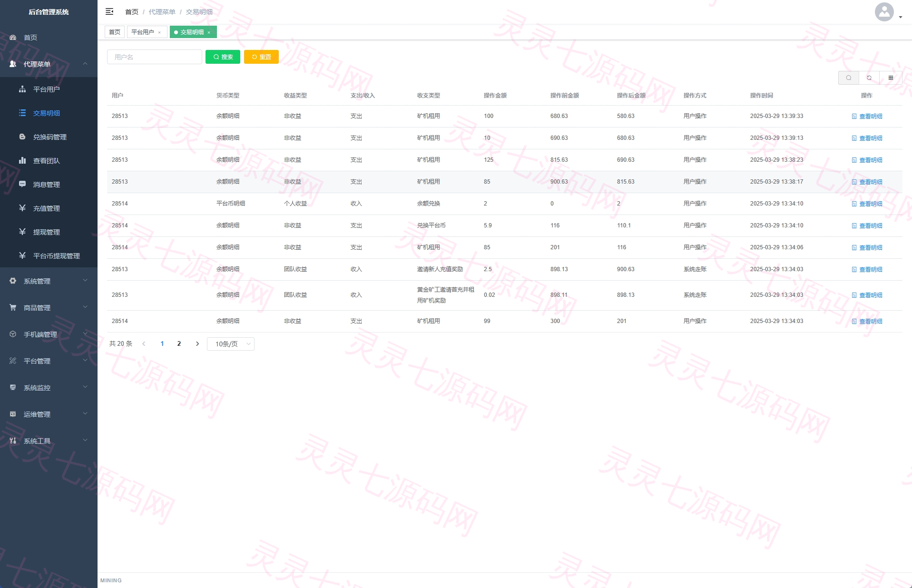
Task: Click the refresh icon above the table
Action: tap(869, 78)
